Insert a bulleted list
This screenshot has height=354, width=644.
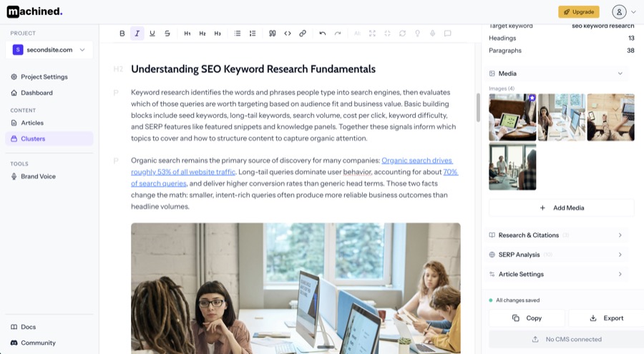point(238,34)
